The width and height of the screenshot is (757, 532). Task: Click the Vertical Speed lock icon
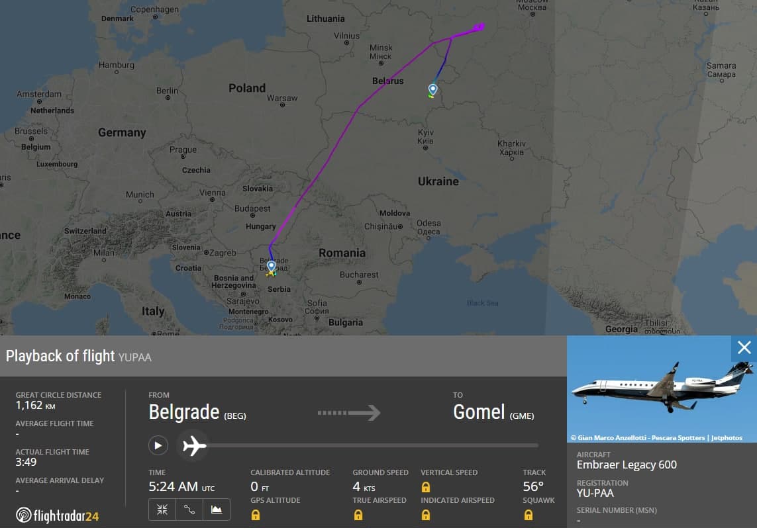[426, 487]
